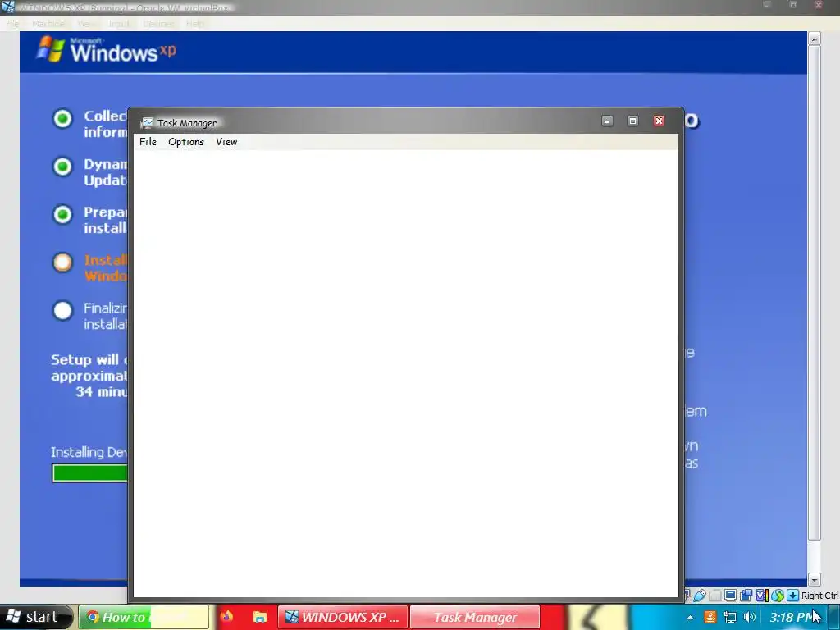Click the VirtualBox vertical scrollbar thumb
This screenshot has height=630, width=840.
point(815,294)
